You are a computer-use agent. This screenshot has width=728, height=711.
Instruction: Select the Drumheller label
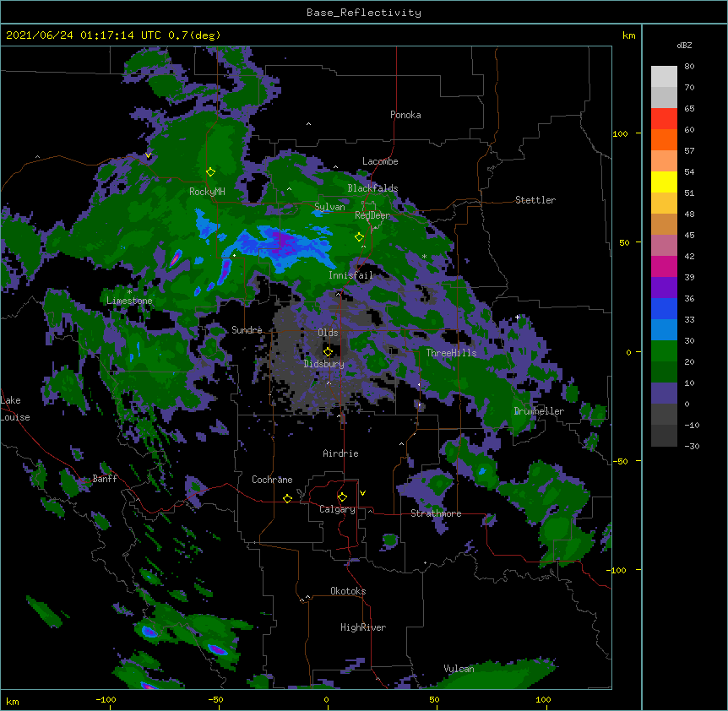[539, 411]
